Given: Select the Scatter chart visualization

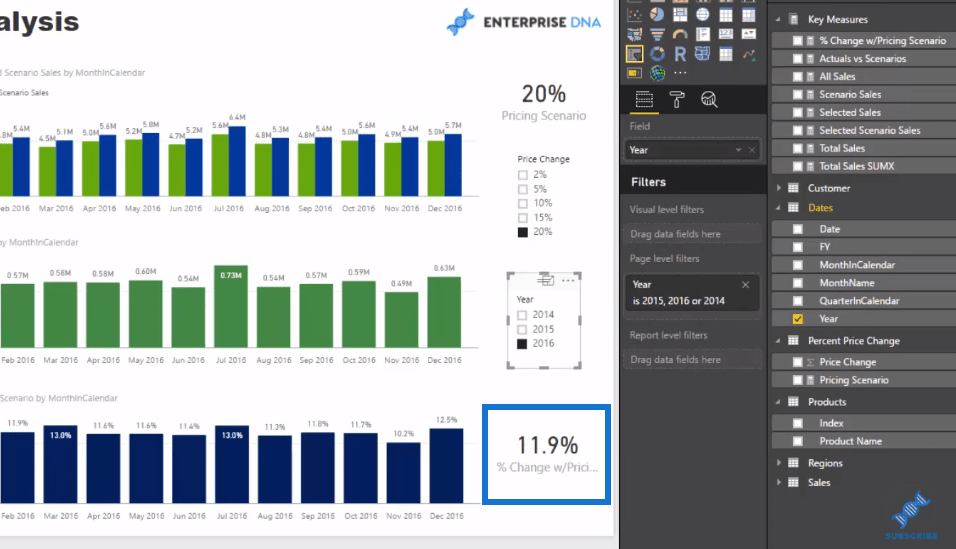Looking at the screenshot, I should pos(634,15).
